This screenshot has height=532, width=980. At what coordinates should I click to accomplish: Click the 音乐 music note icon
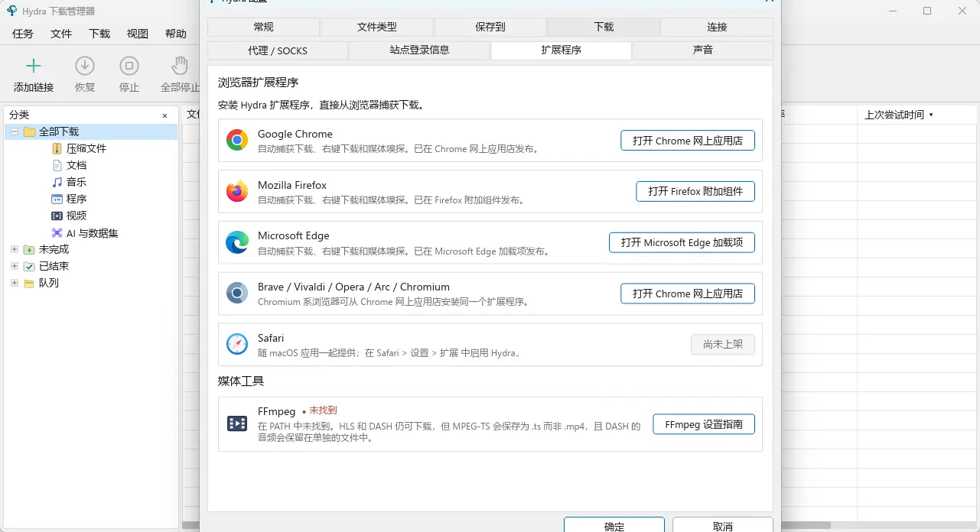[x=57, y=182]
